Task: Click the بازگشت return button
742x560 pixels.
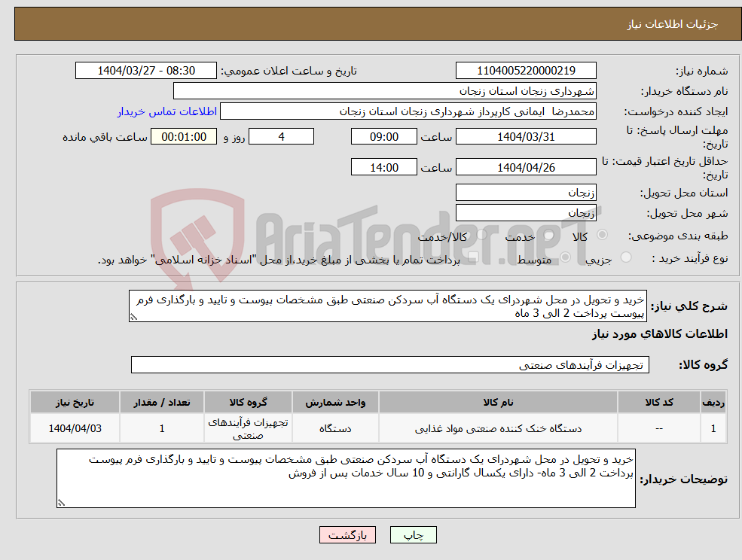Action: click(x=347, y=534)
